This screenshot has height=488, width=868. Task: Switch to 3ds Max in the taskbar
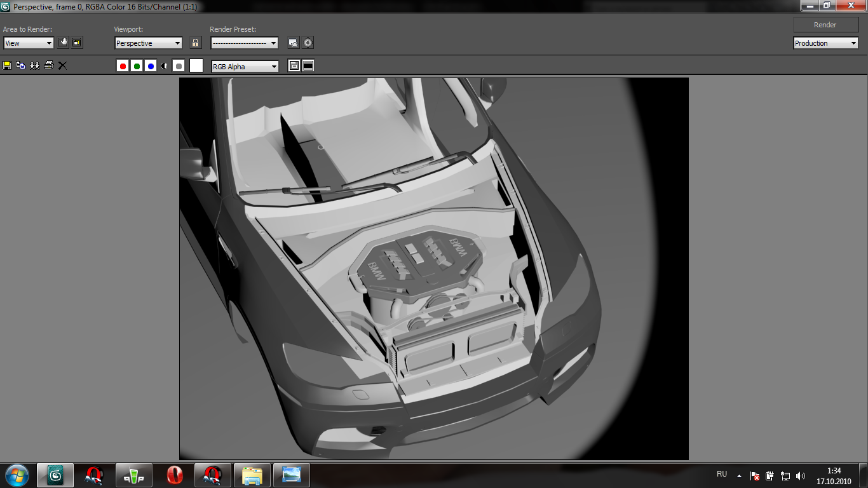(55, 475)
